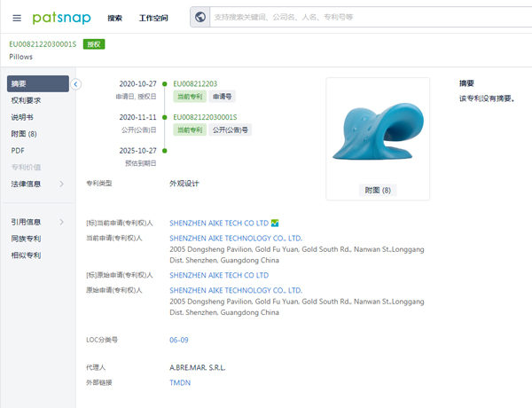This screenshot has width=532, height=408.
Task: Open the LOC classification 06-09 link
Action: click(x=178, y=340)
